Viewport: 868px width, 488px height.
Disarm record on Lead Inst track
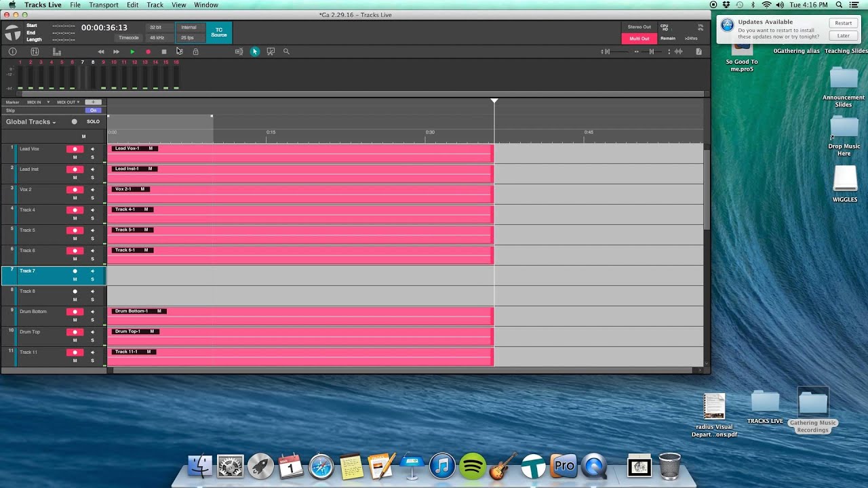click(75, 169)
